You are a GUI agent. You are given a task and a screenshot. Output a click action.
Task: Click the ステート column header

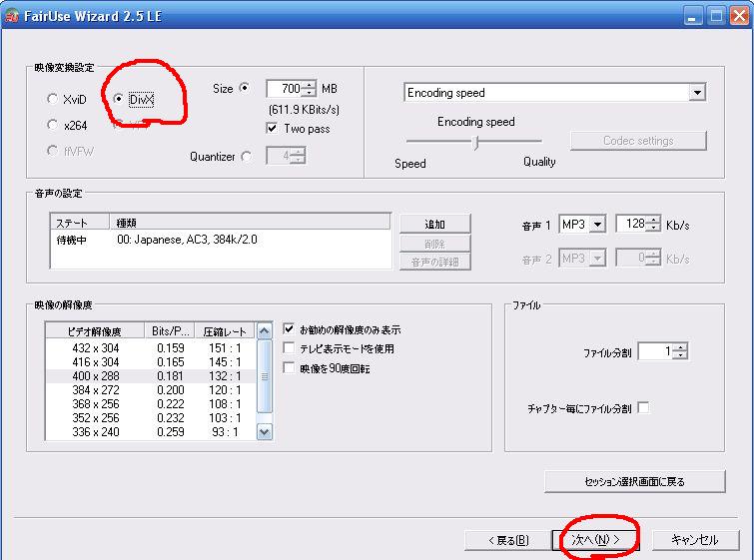point(80,223)
